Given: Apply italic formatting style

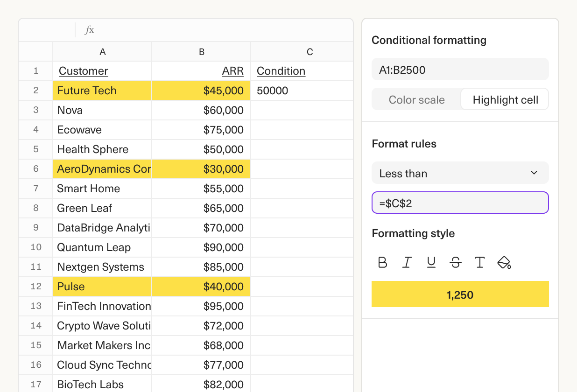Looking at the screenshot, I should point(407,262).
